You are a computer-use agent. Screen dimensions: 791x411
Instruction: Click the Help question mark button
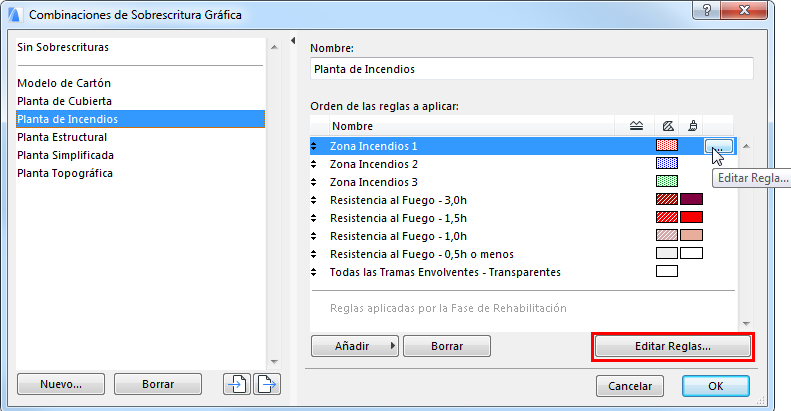(707, 15)
